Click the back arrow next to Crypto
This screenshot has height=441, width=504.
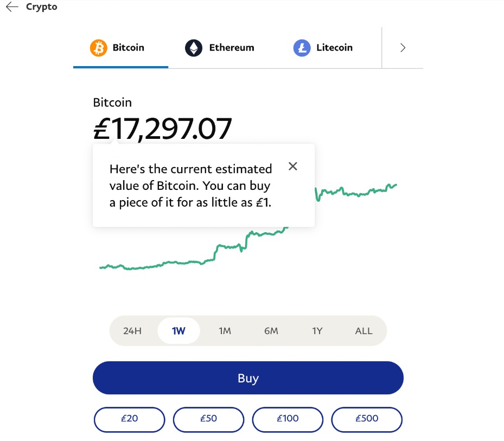tap(12, 7)
